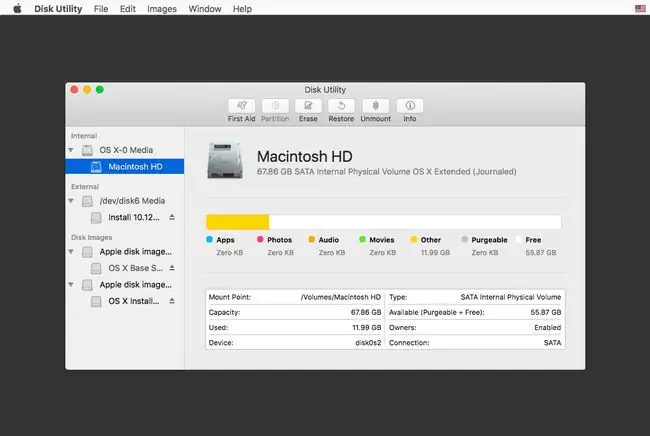The image size is (650, 436).
Task: Click the Macintosh HD title heading
Action: (x=305, y=157)
